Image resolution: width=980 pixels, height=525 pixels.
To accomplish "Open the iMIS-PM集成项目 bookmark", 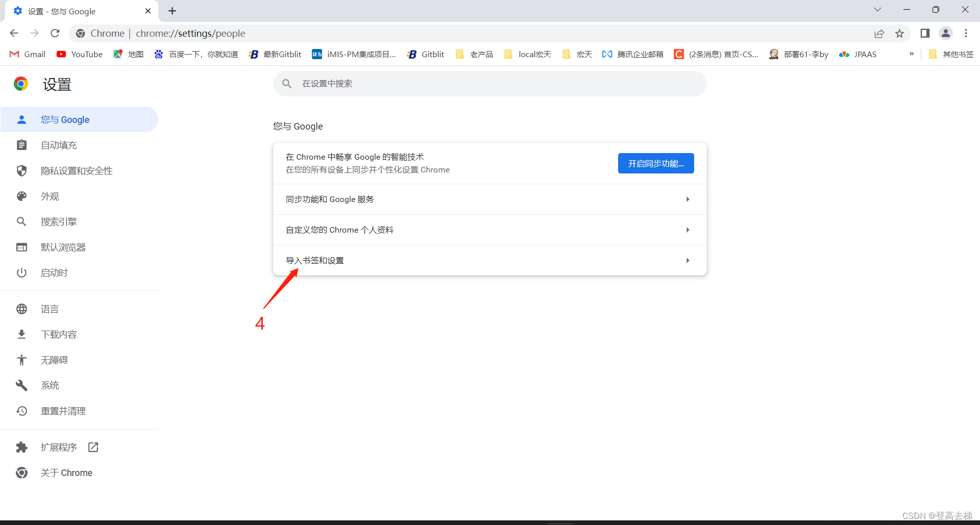I will [354, 54].
